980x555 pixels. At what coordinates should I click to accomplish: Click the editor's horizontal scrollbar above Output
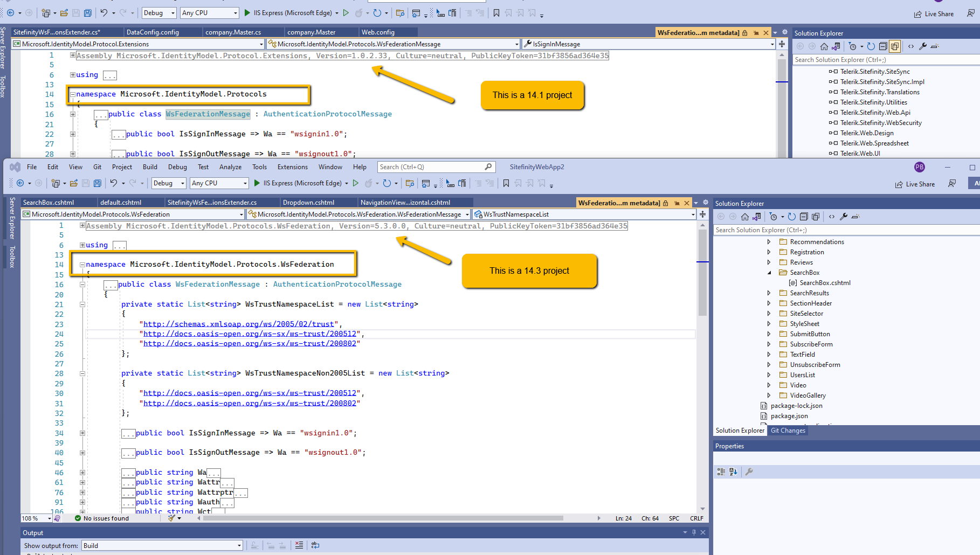[383, 518]
